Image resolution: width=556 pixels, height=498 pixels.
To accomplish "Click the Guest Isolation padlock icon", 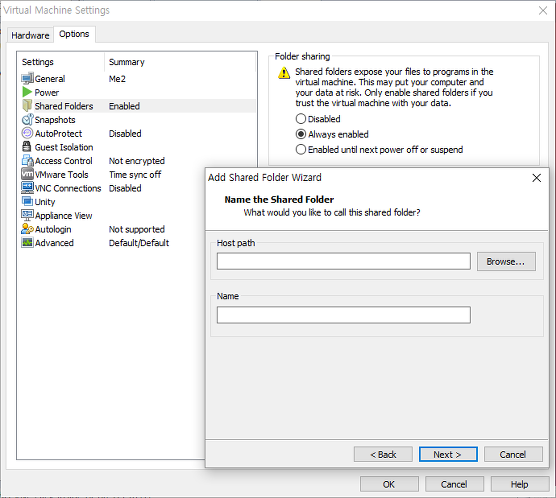I will coord(27,146).
